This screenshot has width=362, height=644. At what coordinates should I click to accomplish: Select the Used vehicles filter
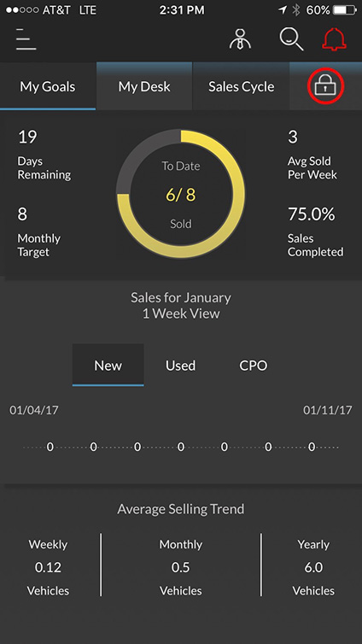tap(181, 365)
